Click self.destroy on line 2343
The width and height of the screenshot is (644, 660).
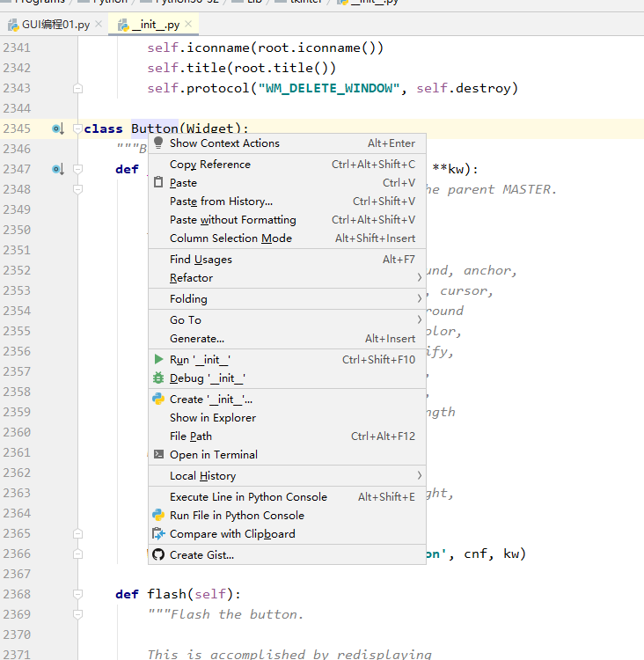click(463, 88)
